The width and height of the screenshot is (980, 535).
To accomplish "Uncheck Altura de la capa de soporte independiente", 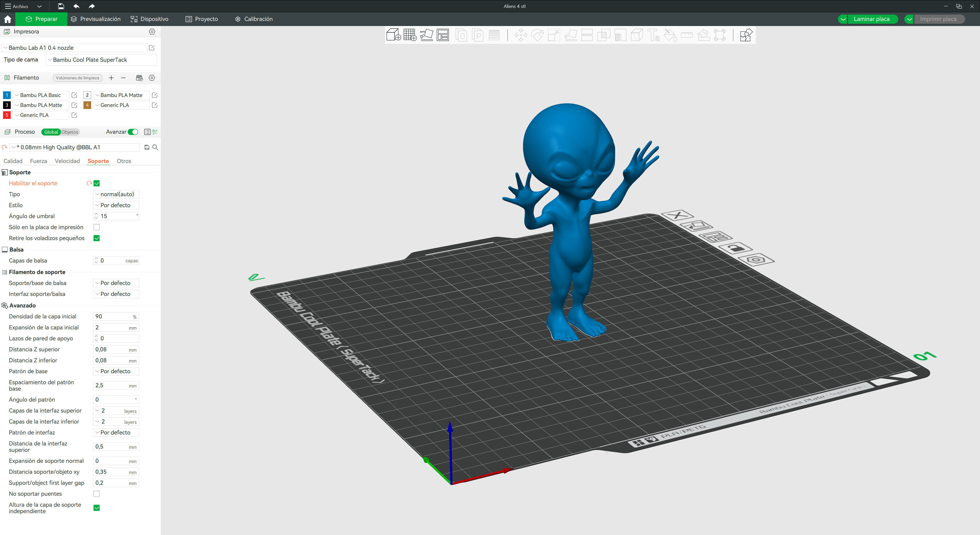I will 97,508.
